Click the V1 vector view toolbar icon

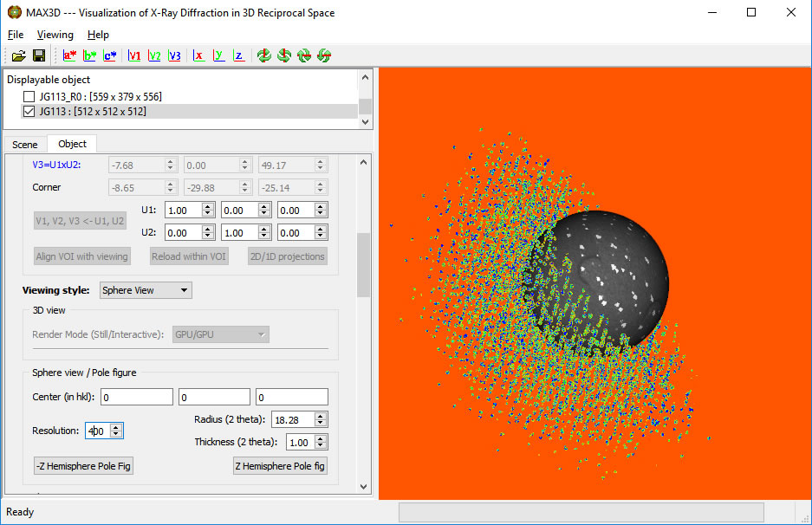click(x=134, y=55)
